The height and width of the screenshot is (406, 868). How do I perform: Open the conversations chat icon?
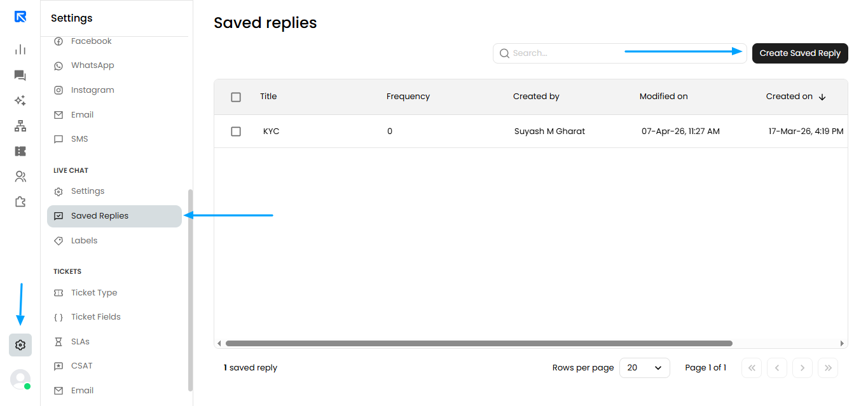pos(20,76)
